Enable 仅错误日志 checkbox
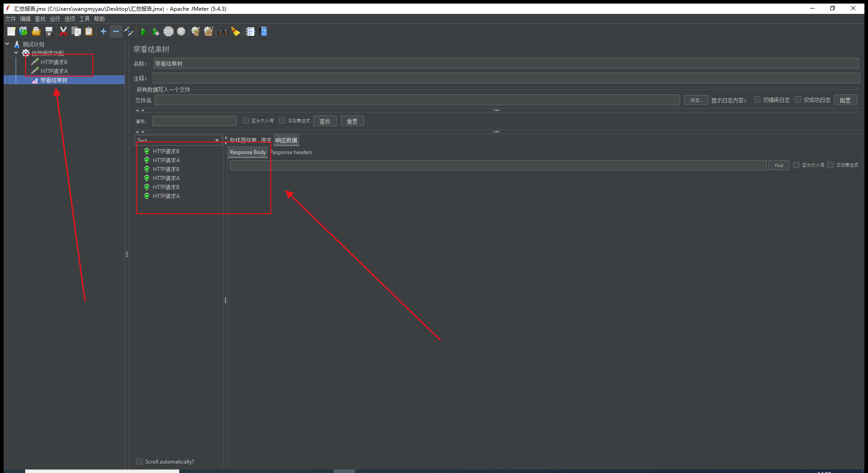 757,99
